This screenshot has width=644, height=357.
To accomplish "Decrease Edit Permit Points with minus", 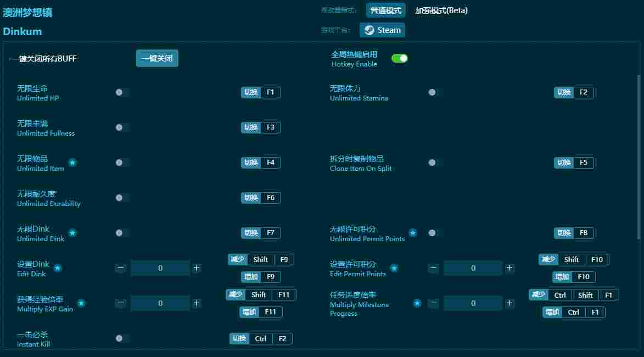I will [433, 268].
